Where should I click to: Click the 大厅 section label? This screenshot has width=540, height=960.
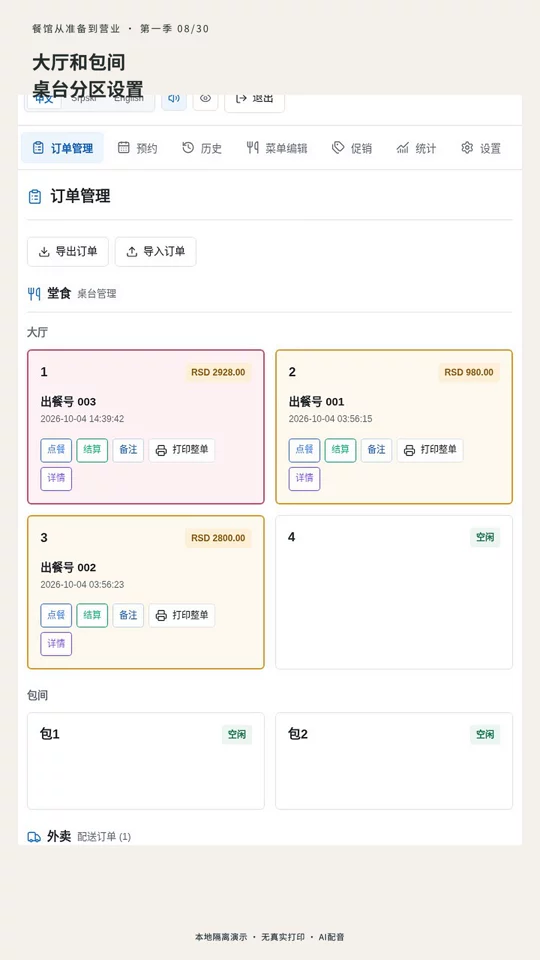coord(37,332)
